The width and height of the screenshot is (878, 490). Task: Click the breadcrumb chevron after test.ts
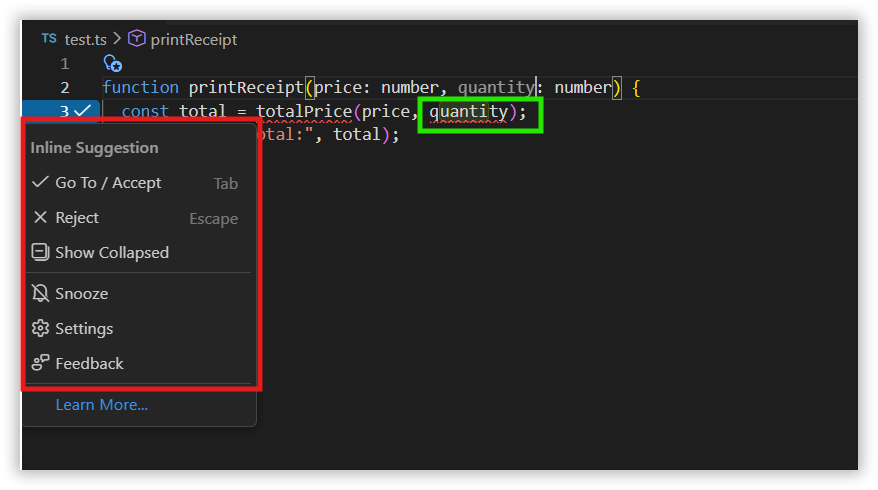(x=117, y=39)
